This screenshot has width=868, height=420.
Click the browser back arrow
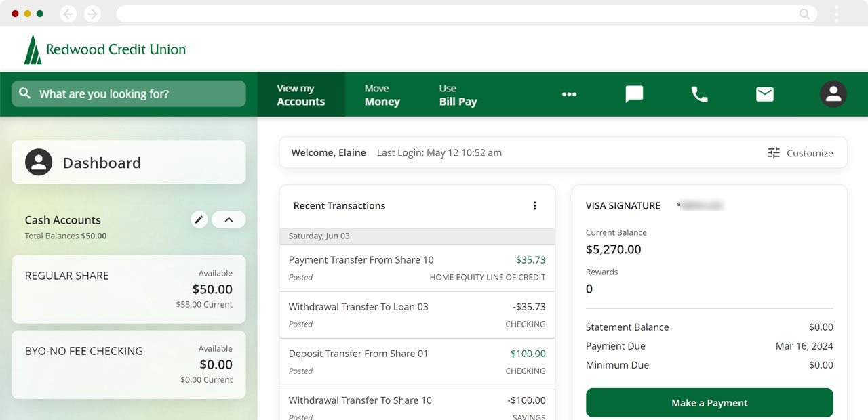(x=68, y=14)
